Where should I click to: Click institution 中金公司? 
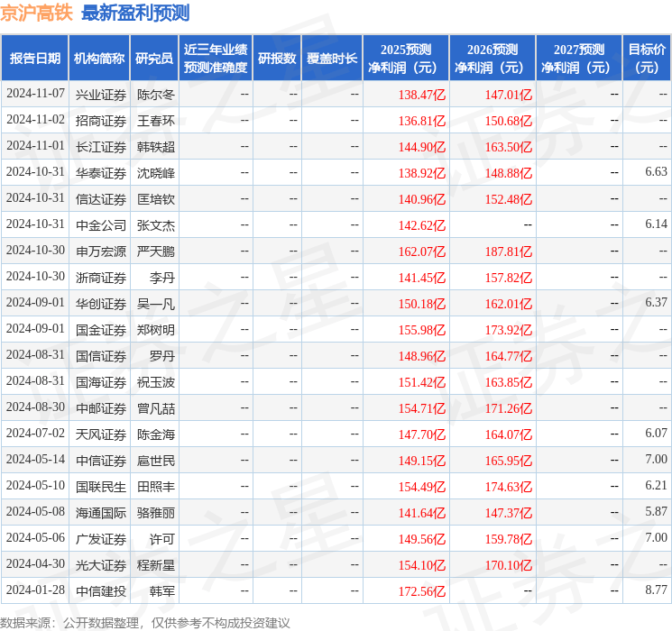(101, 224)
